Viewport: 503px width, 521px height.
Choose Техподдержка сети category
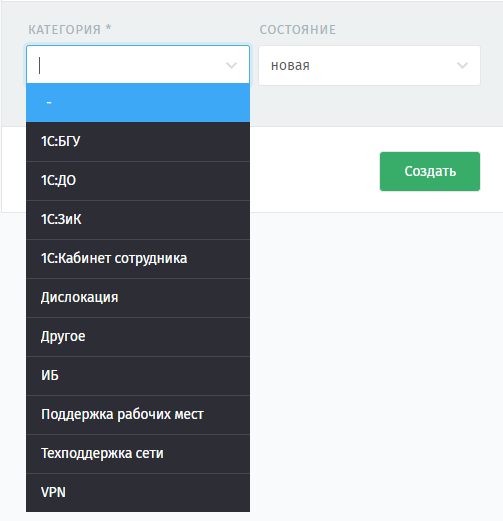coord(138,454)
